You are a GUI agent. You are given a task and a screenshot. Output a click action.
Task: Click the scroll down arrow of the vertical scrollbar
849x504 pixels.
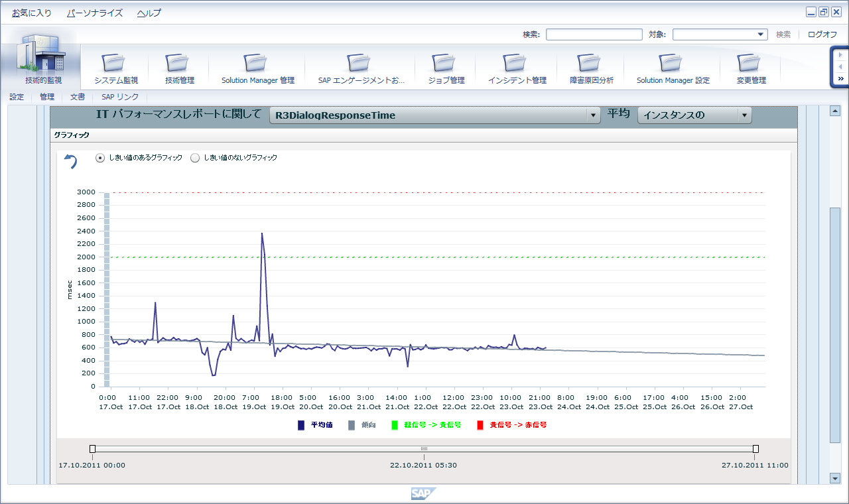pos(836,478)
